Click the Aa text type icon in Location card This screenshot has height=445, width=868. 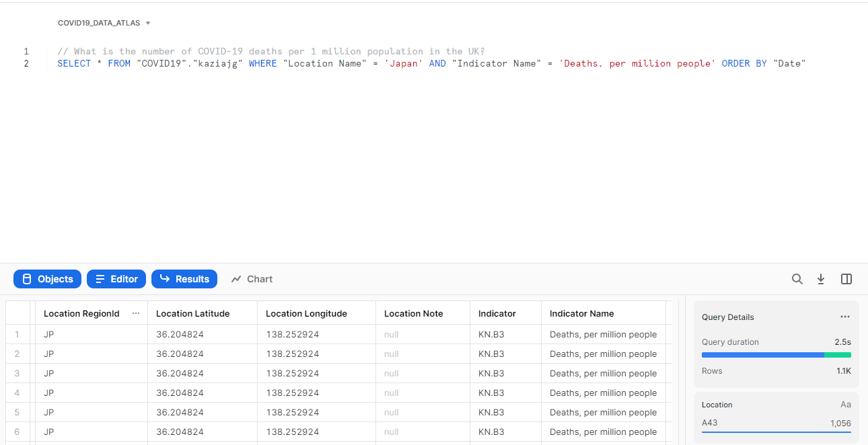846,405
